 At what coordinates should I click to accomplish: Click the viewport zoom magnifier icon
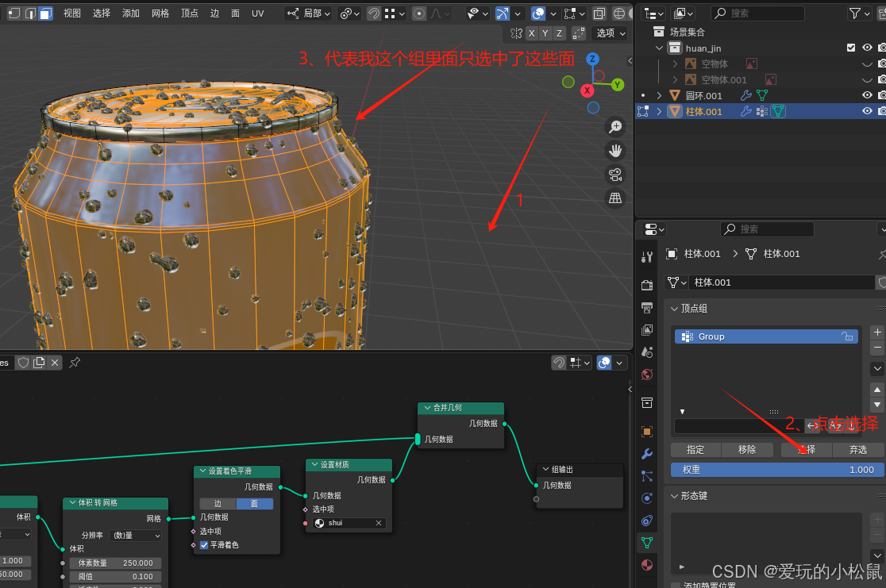(615, 127)
